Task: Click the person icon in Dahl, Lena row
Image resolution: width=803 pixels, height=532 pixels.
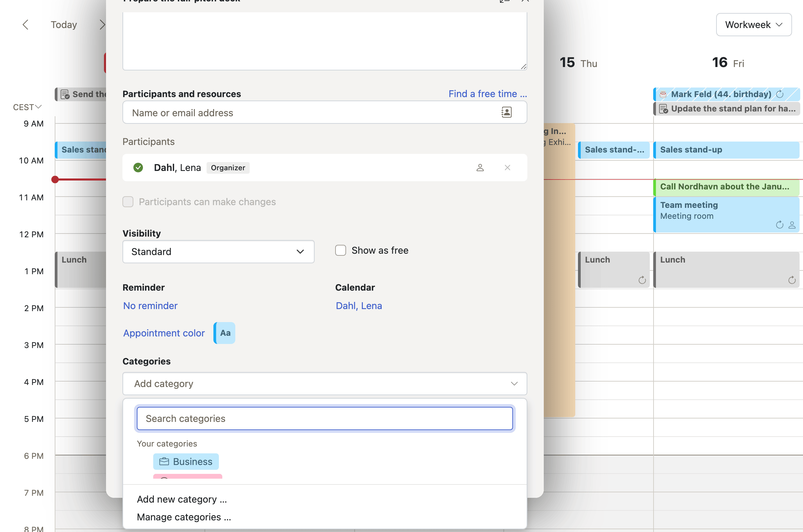Action: 480,168
